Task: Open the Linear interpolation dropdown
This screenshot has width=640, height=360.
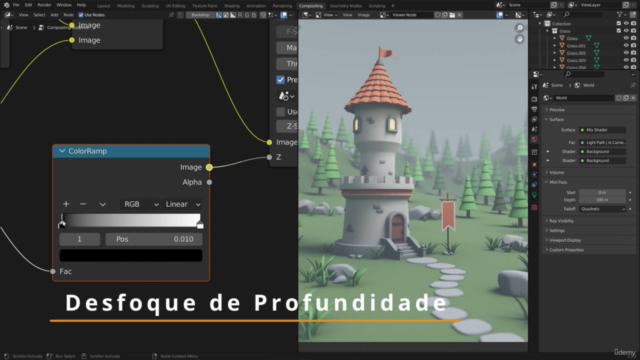Action: pyautogui.click(x=182, y=204)
